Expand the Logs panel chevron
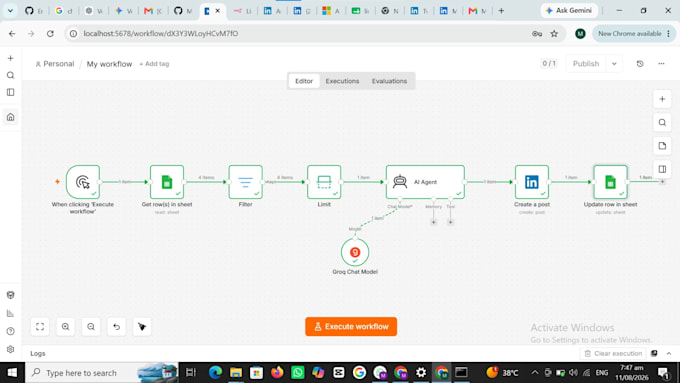This screenshot has height=383, width=680. [x=669, y=354]
